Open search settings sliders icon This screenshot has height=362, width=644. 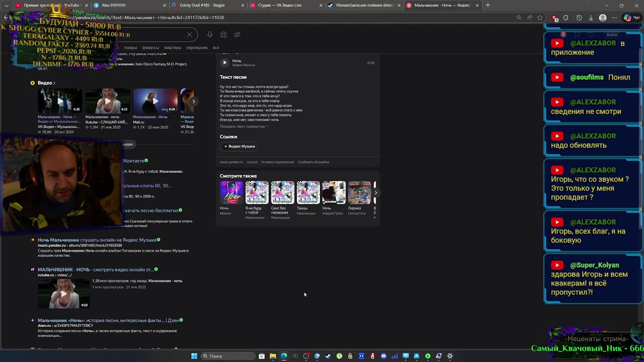(237, 35)
